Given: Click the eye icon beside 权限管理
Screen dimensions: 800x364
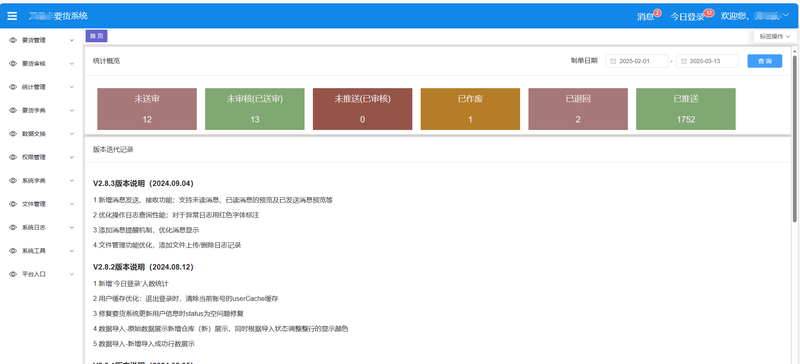Looking at the screenshot, I should click(x=13, y=157).
